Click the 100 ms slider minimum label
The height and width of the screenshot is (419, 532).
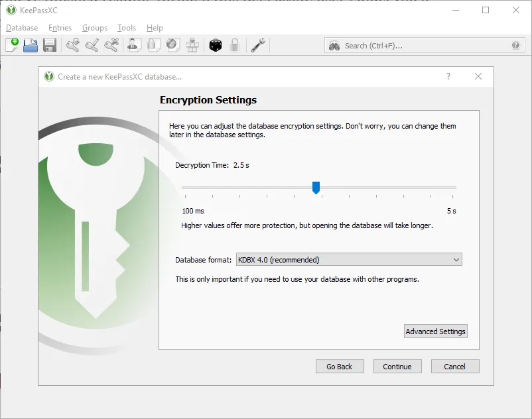point(193,211)
